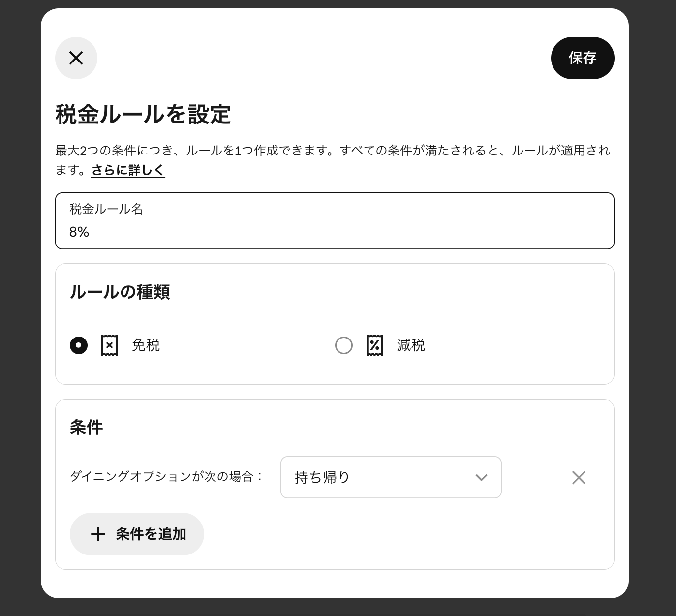The height and width of the screenshot is (616, 676).
Task: Expand the dining option selection menu
Action: [x=391, y=477]
